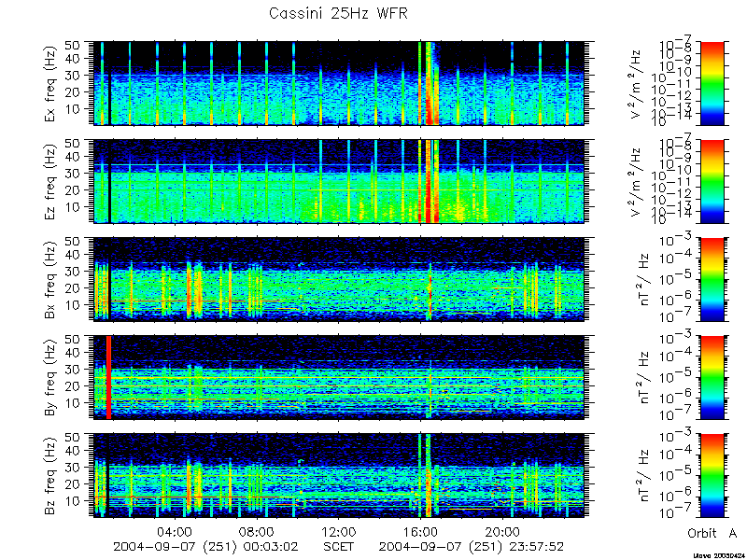Viewport: 747px width, 560px height.
Task: Click the "20:00" time axis label
Action: click(503, 530)
